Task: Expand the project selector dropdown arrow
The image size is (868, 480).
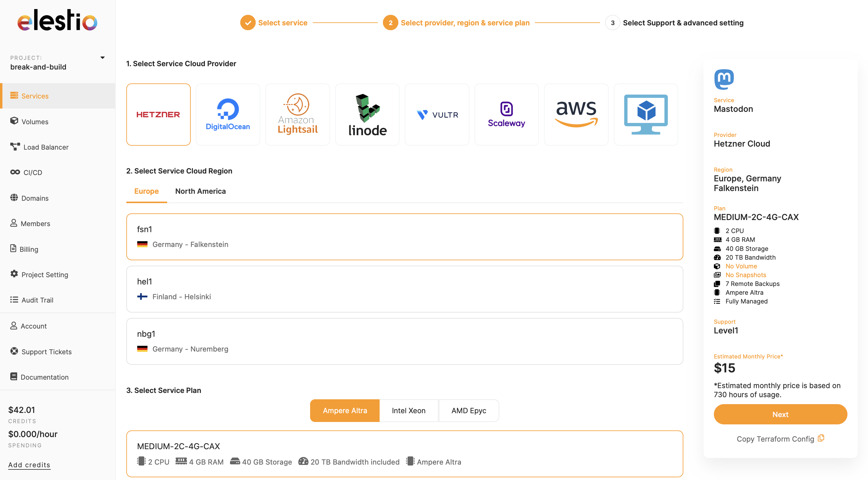Action: click(x=102, y=58)
